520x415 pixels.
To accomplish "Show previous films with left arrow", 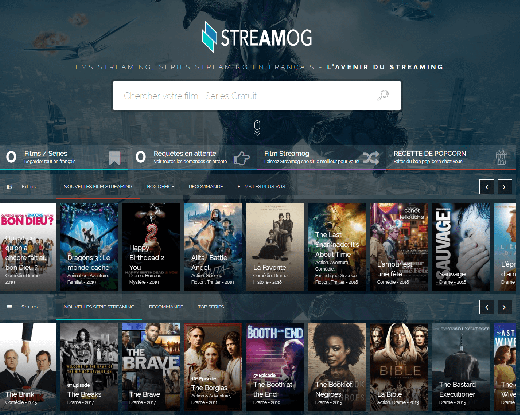I will [x=486, y=187].
